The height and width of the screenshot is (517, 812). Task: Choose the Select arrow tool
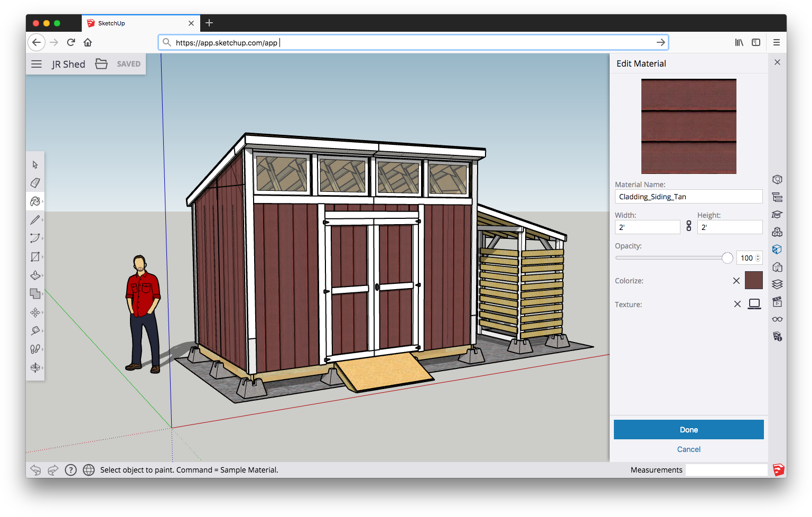(35, 164)
